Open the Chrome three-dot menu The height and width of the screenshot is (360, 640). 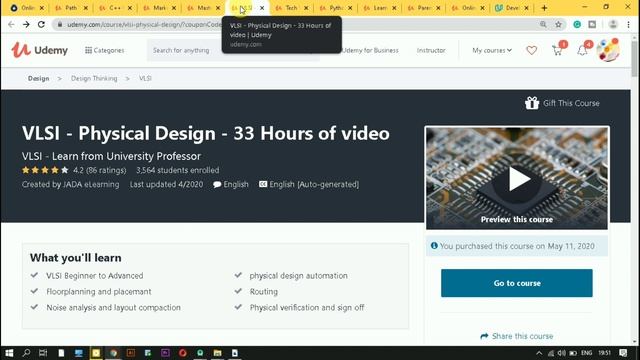[629, 24]
